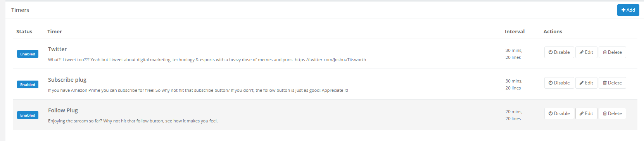Select the Twitter timer title
This screenshot has width=644, height=141.
point(57,49)
